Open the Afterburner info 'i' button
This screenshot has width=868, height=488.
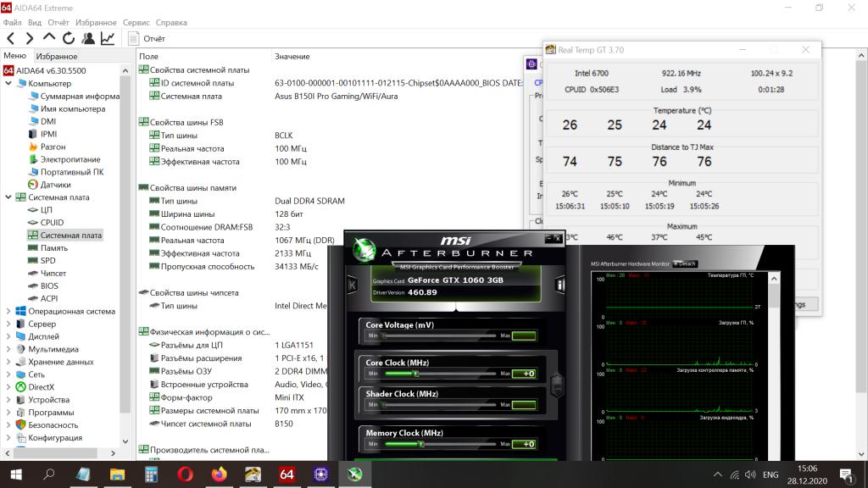tap(559, 285)
